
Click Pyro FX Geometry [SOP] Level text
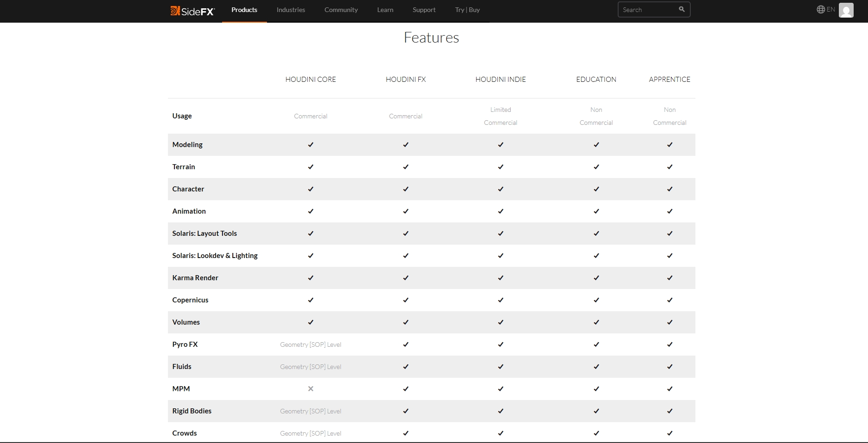310,345
